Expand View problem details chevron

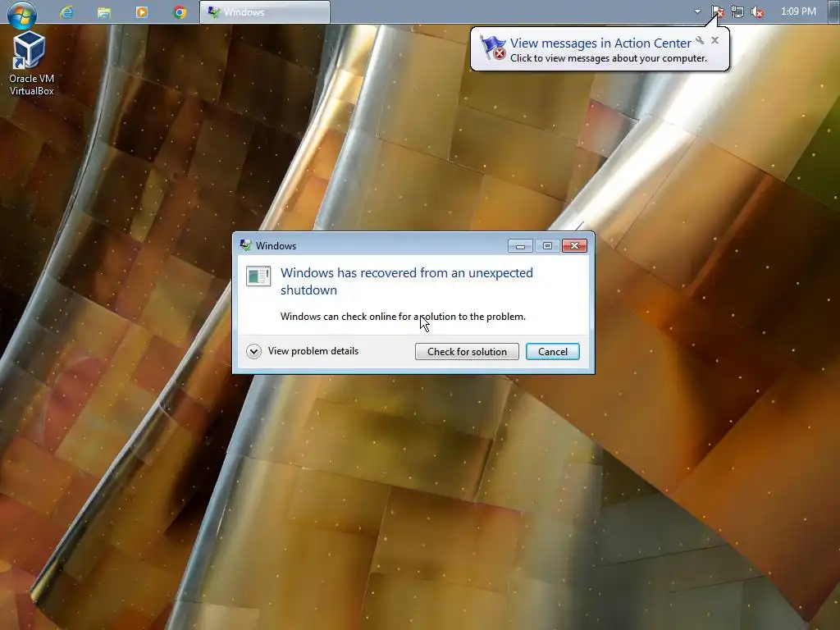point(254,351)
